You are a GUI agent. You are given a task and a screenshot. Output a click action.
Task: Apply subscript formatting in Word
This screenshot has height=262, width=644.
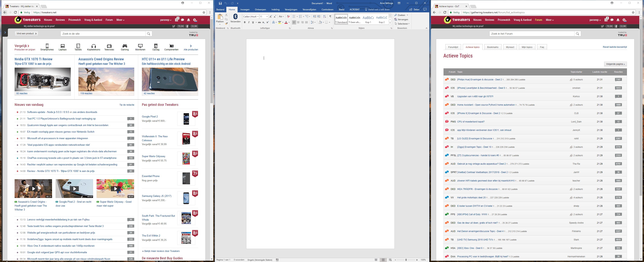[x=264, y=22]
